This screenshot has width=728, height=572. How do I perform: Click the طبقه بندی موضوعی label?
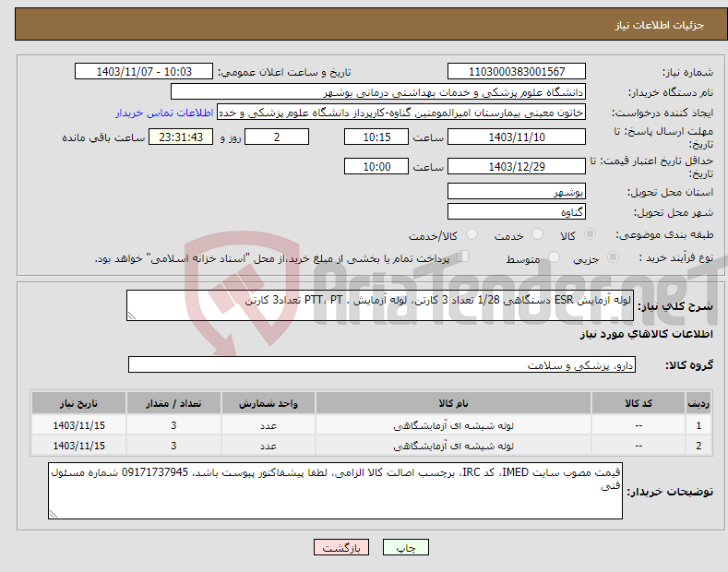[664, 234]
